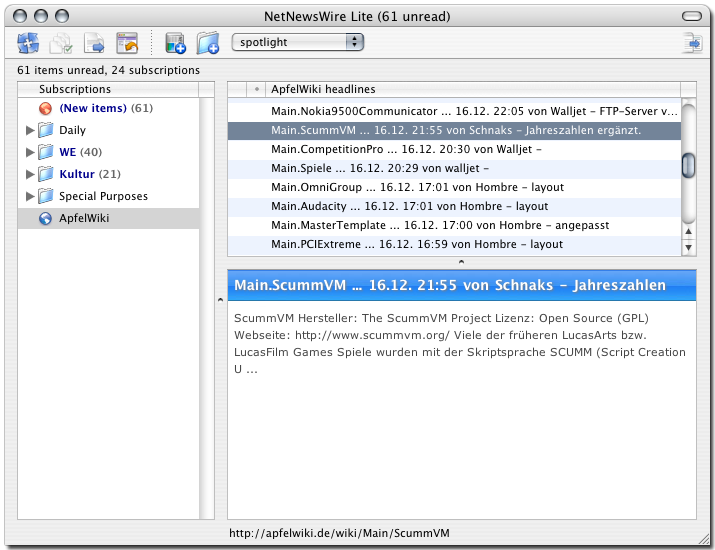Click the ScummVM article description text
The width and height of the screenshot is (715, 550).
[x=460, y=344]
